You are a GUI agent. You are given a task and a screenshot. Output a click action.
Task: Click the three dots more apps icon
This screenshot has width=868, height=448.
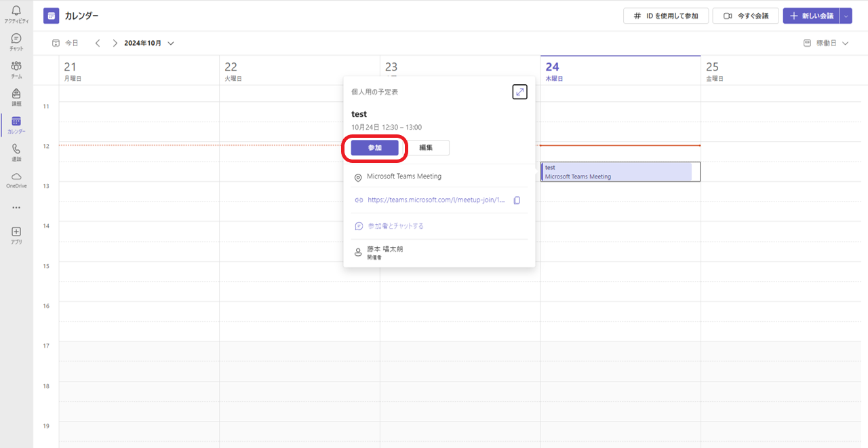point(16,208)
